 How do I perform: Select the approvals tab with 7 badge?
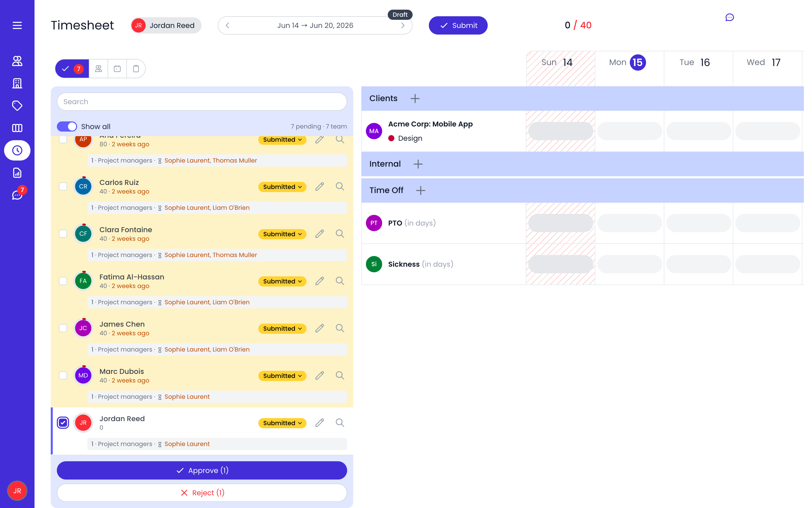pos(72,69)
